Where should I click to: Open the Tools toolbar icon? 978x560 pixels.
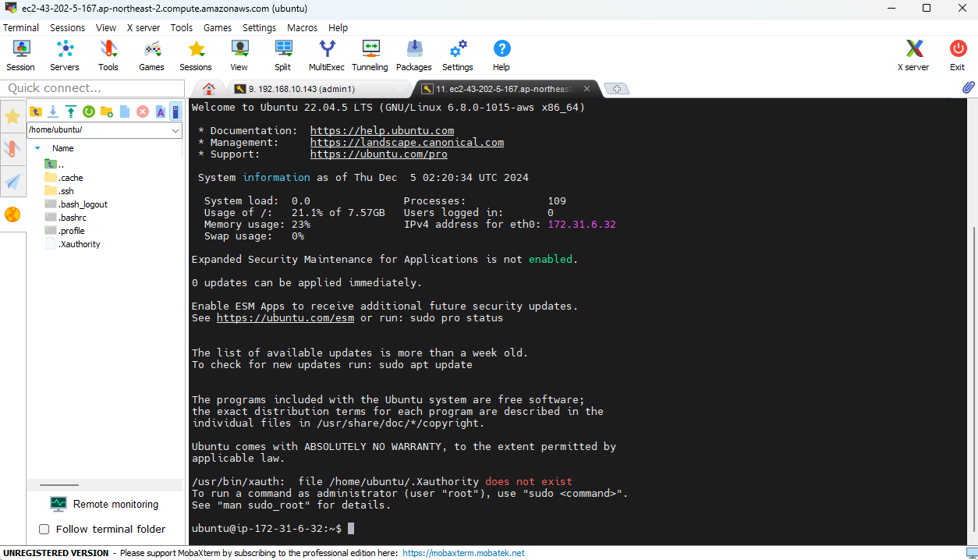(x=108, y=55)
